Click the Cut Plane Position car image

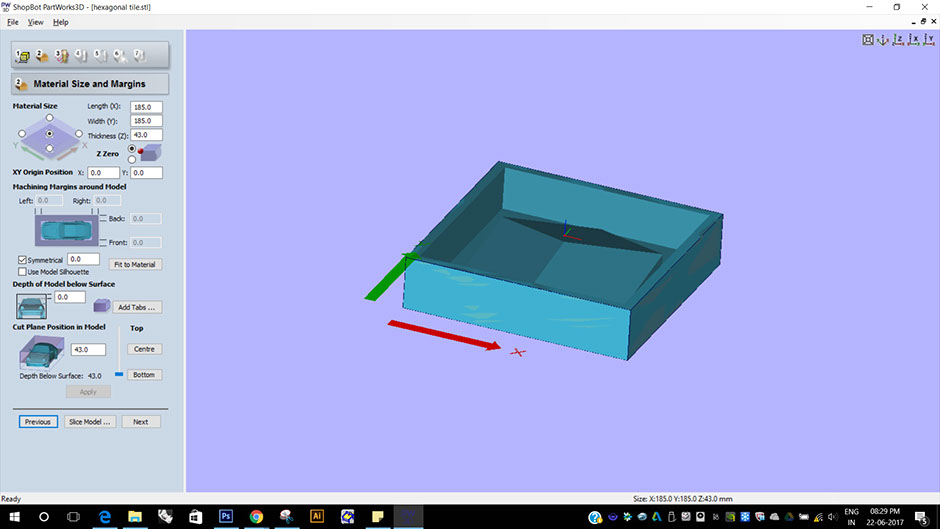pos(41,351)
